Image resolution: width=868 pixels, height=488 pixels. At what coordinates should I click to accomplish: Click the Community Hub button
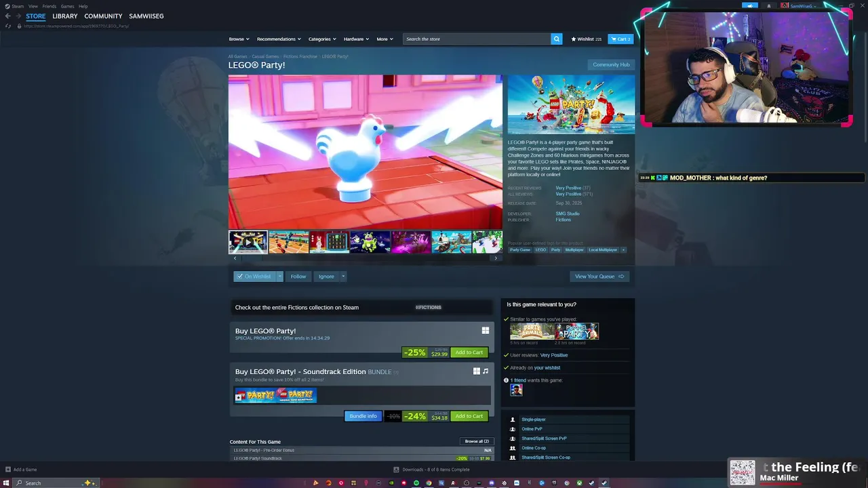coord(611,64)
